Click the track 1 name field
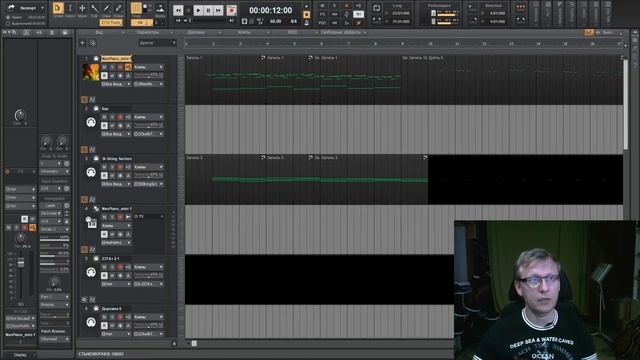640x360 pixels. pyautogui.click(x=116, y=58)
